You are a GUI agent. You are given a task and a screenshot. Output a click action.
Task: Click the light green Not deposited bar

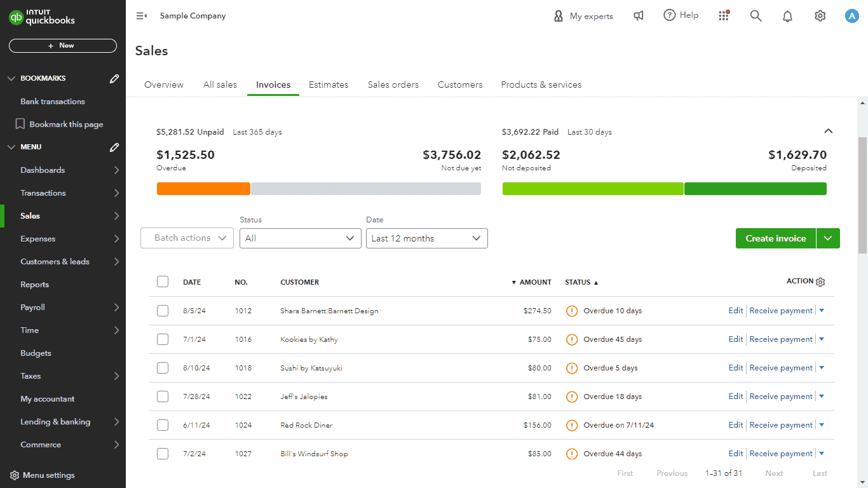click(x=593, y=189)
